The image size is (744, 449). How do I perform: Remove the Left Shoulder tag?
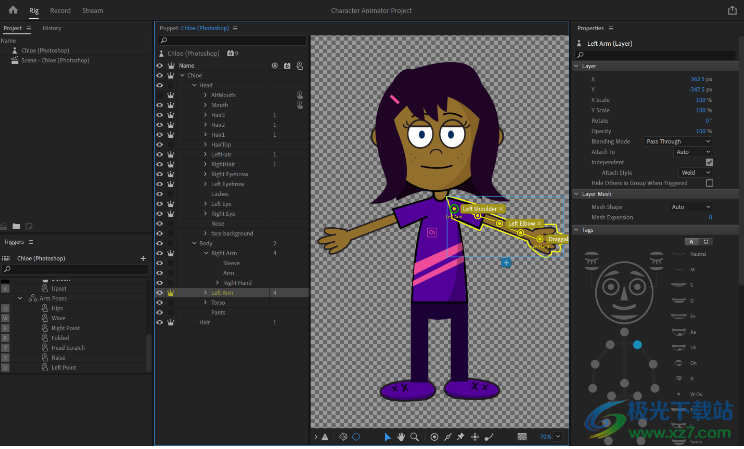pos(501,209)
